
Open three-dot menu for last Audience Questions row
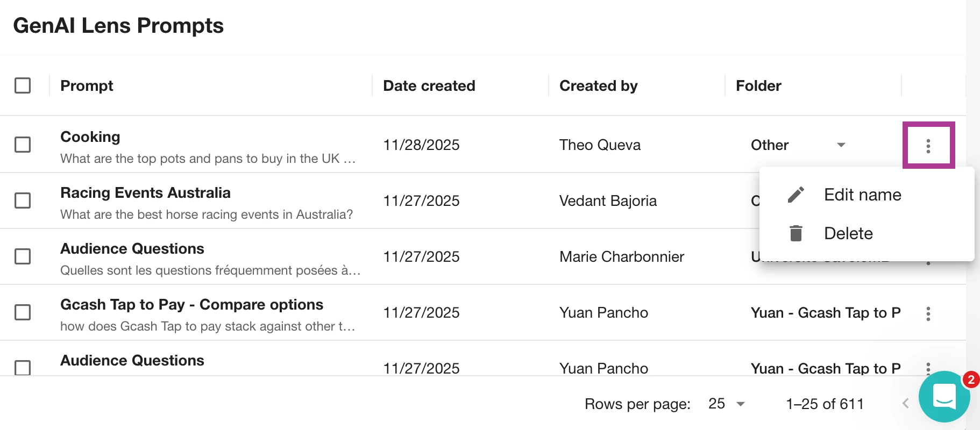(x=928, y=368)
